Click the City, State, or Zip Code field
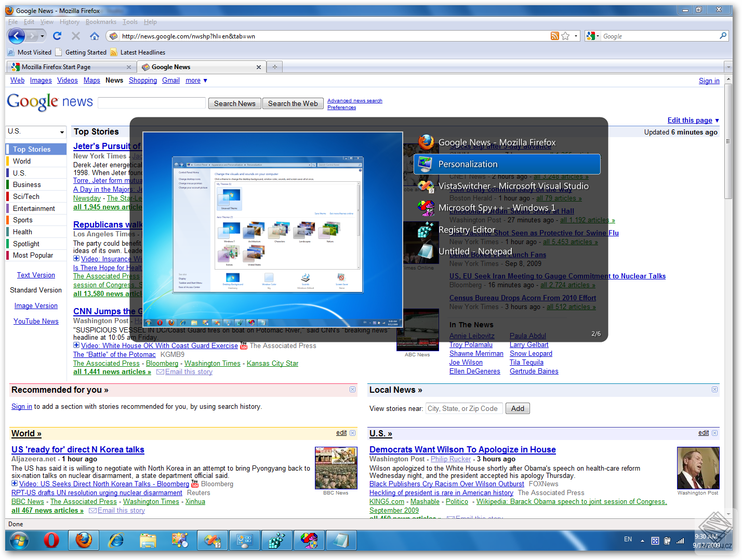 464,408
